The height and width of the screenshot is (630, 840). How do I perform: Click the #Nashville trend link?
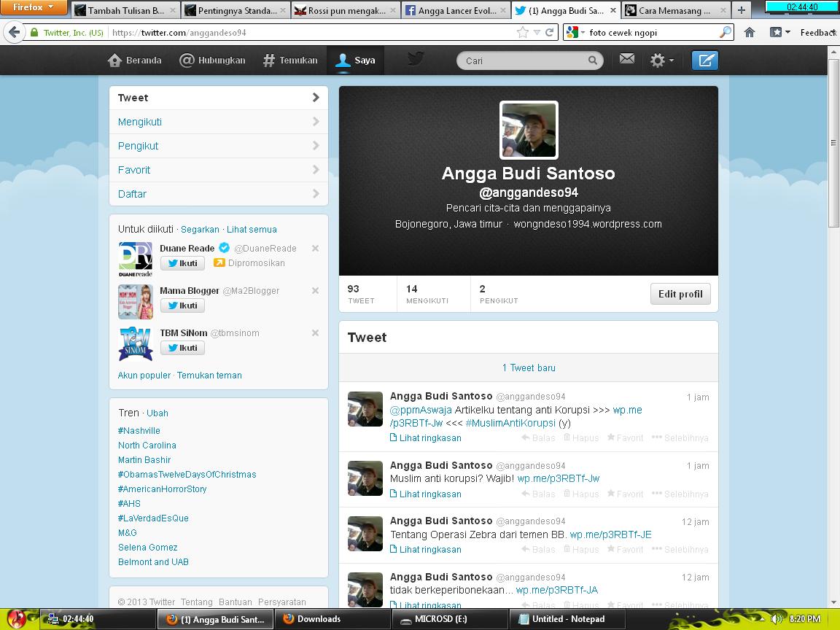tap(139, 431)
